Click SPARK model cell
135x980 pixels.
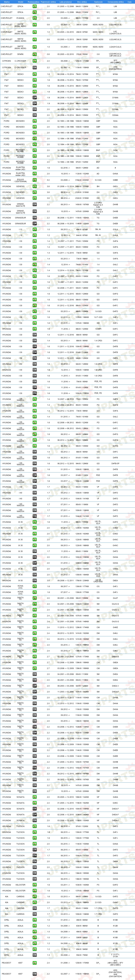click(x=20, y=54)
